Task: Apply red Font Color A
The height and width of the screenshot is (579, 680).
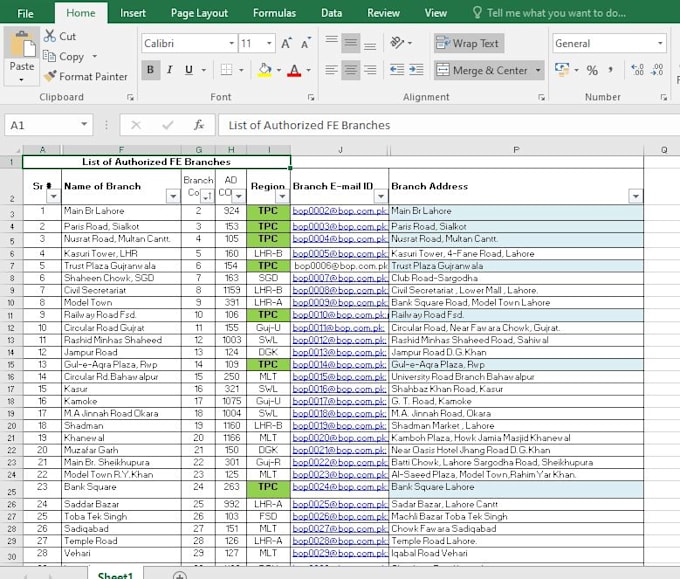Action: pyautogui.click(x=294, y=70)
